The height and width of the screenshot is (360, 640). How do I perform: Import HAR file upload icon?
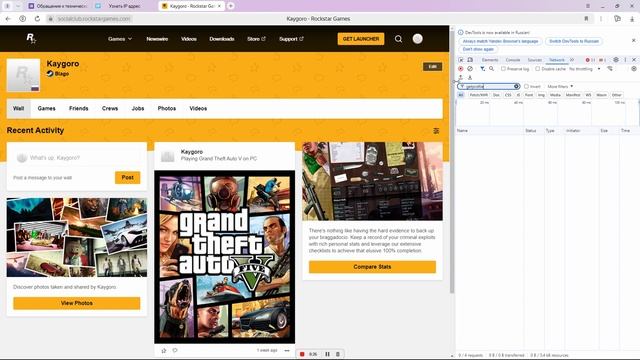pos(461,78)
